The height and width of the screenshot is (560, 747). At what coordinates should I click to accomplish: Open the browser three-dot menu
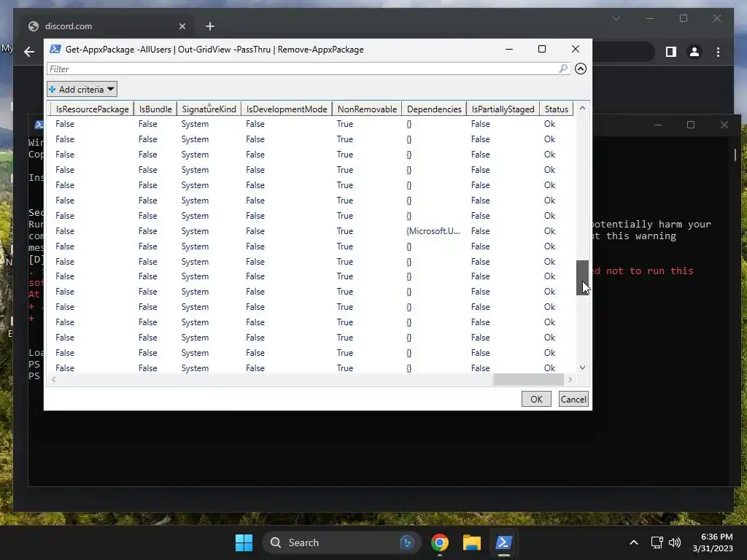click(718, 52)
